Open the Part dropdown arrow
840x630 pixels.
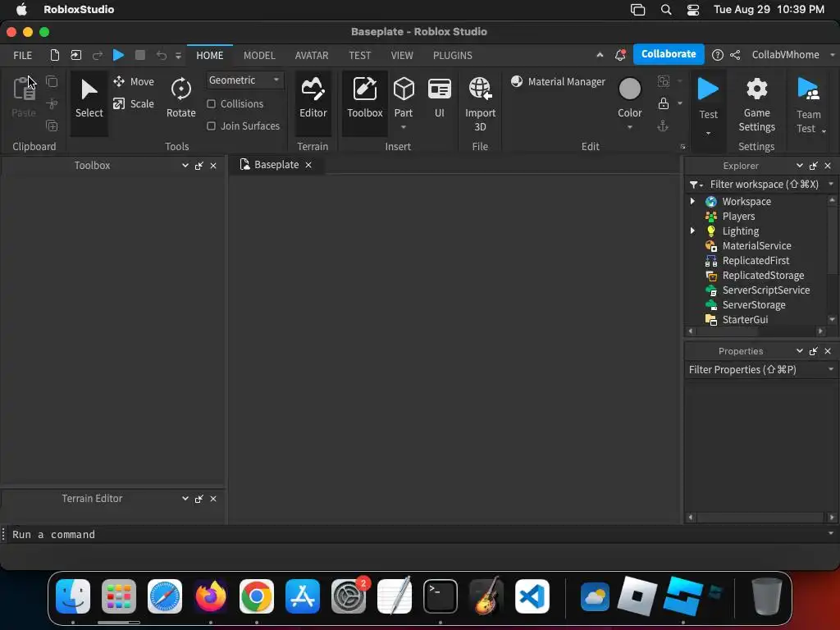(x=404, y=127)
